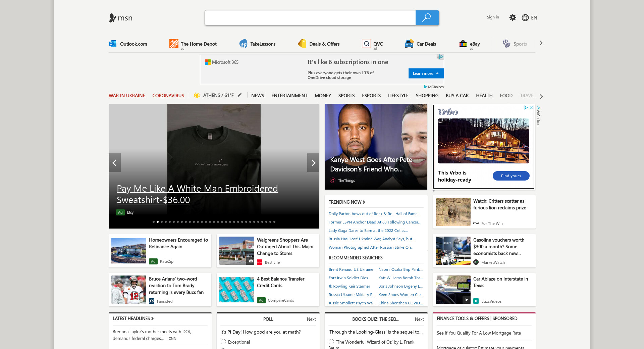644x349 pixels.
Task: Open the WAR IN UKRAINE section
Action: 127,96
